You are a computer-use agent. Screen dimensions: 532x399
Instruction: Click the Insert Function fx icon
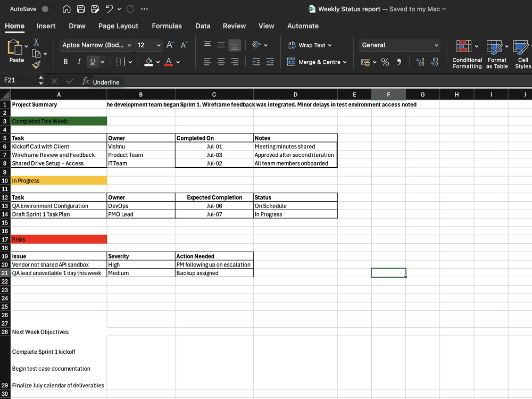[86, 81]
